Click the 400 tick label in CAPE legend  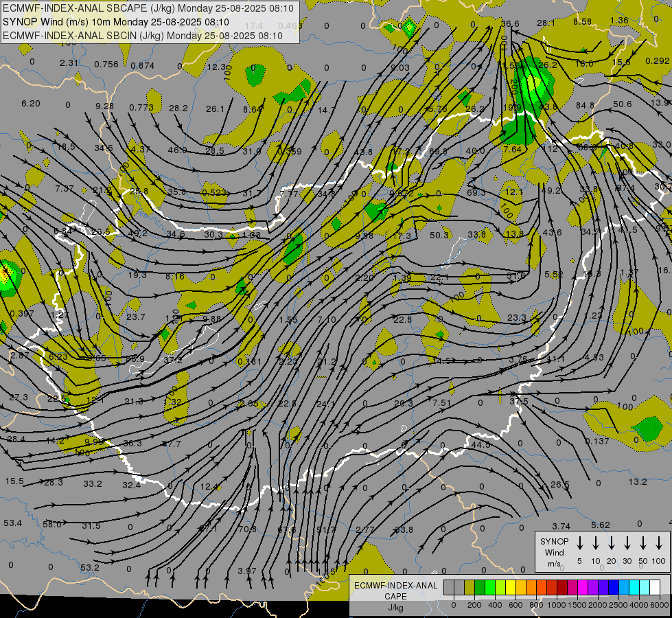coord(495,605)
